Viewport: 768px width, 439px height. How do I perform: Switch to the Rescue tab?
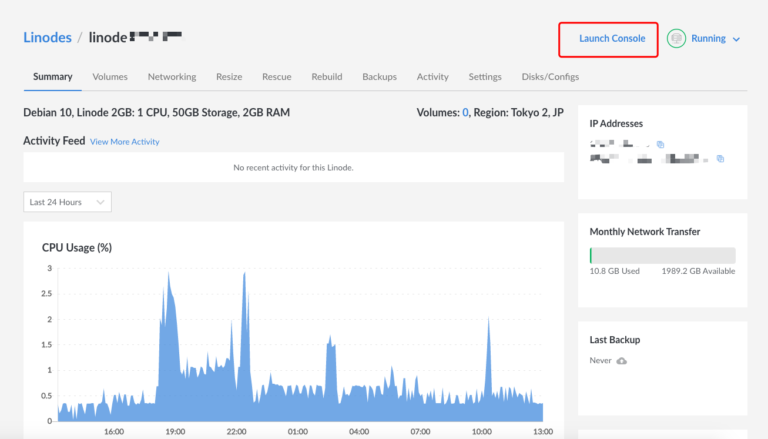[x=277, y=77]
